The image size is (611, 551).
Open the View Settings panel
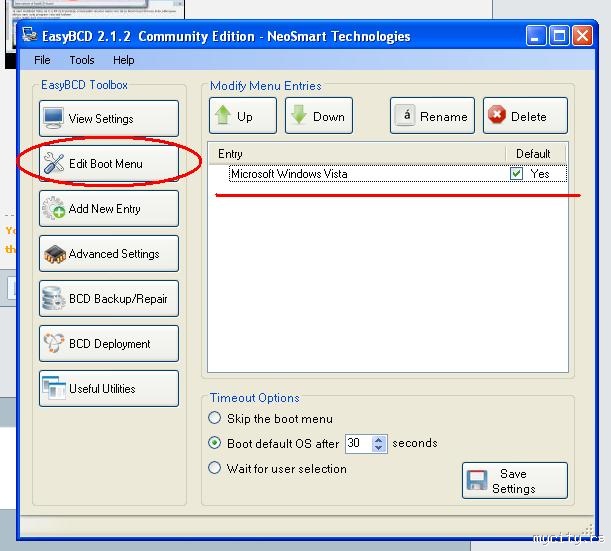click(109, 118)
